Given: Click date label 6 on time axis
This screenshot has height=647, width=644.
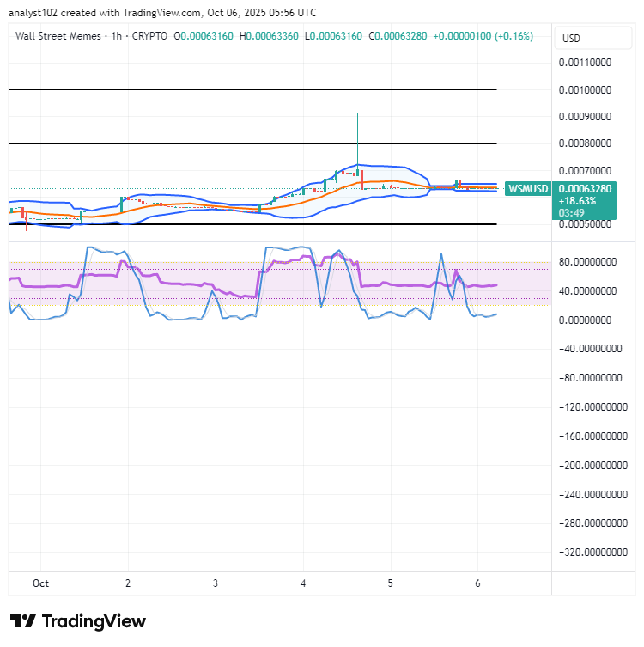Looking at the screenshot, I should (x=477, y=583).
